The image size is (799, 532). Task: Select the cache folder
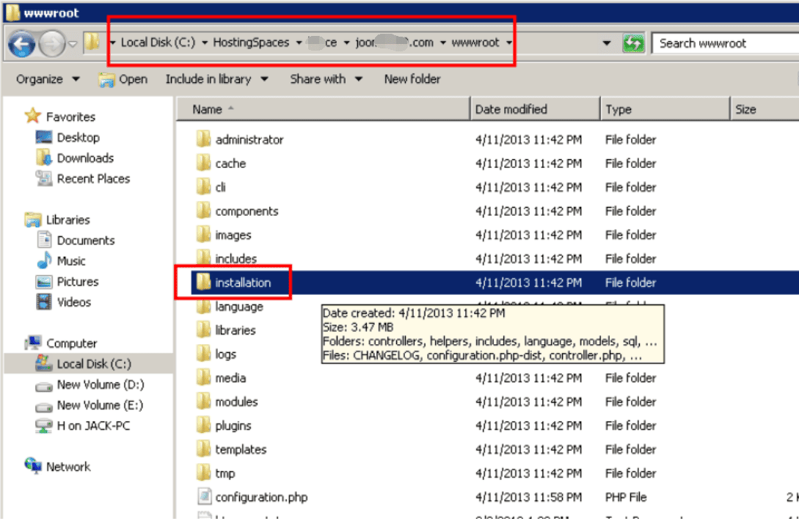tap(221, 164)
